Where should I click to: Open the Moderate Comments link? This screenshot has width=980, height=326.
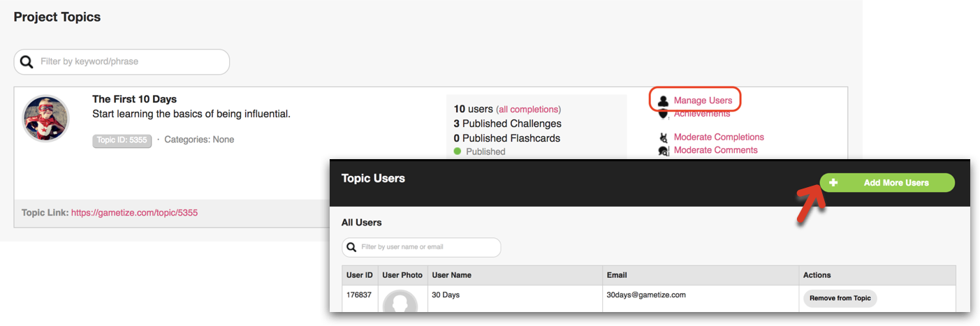coord(715,150)
